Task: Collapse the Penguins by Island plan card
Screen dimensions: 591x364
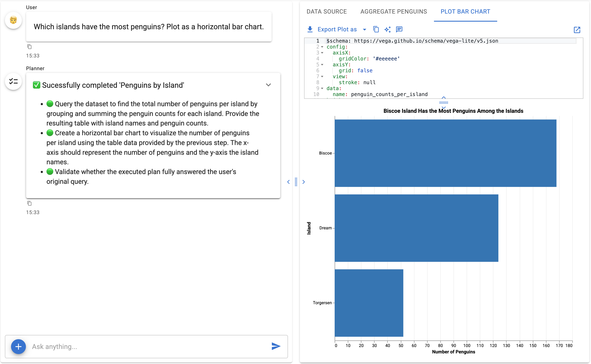Action: [268, 85]
